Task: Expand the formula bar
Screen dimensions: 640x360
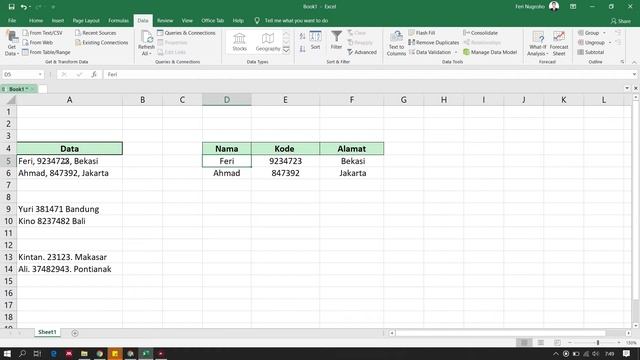Action: pyautogui.click(x=634, y=74)
